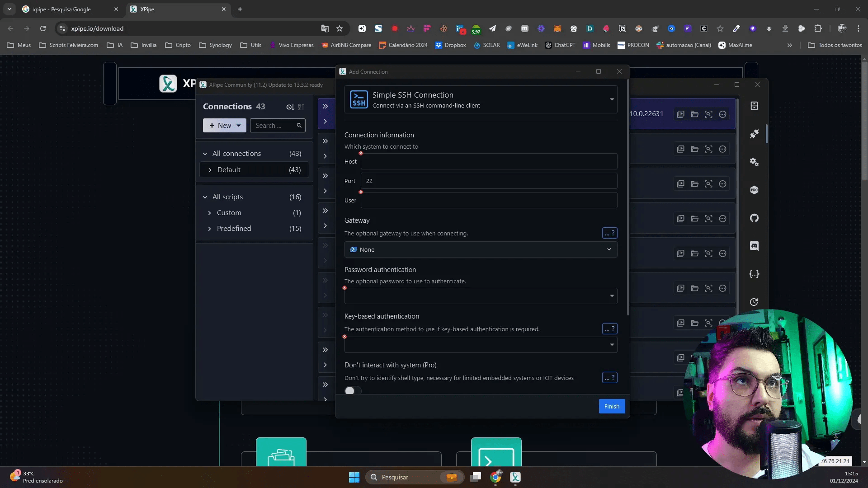This screenshot has height=488, width=868.
Task: Open XPipe settings gears icon in sidebar
Action: pyautogui.click(x=754, y=162)
